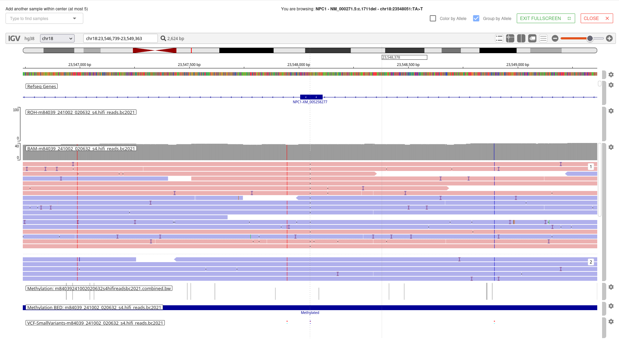
Task: Click the Refseq Genes track scrollbar
Action: pyautogui.click(x=600, y=84)
